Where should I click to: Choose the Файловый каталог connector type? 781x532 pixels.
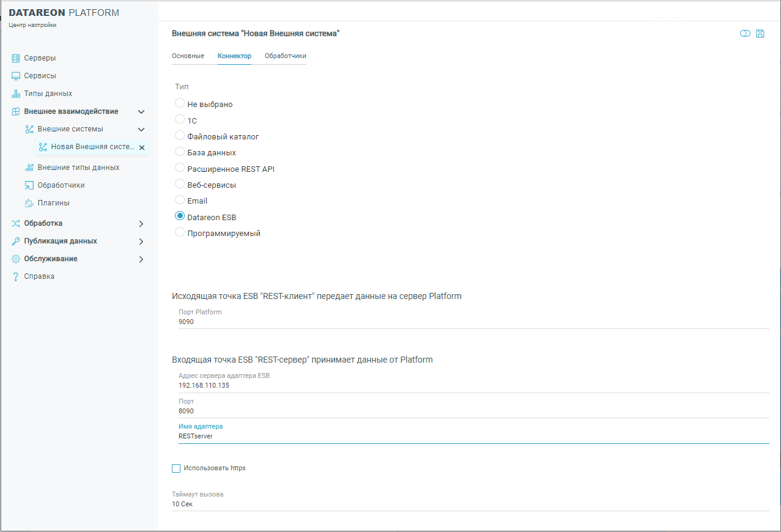180,135
